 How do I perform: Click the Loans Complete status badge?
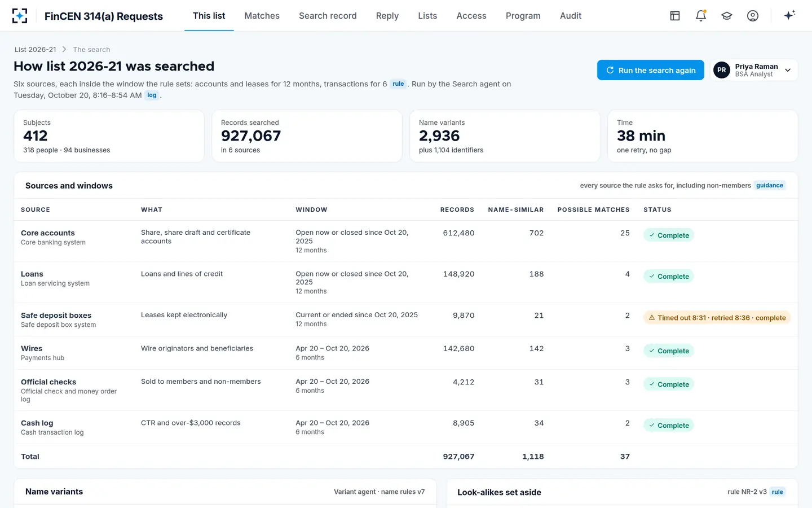pyautogui.click(x=668, y=277)
